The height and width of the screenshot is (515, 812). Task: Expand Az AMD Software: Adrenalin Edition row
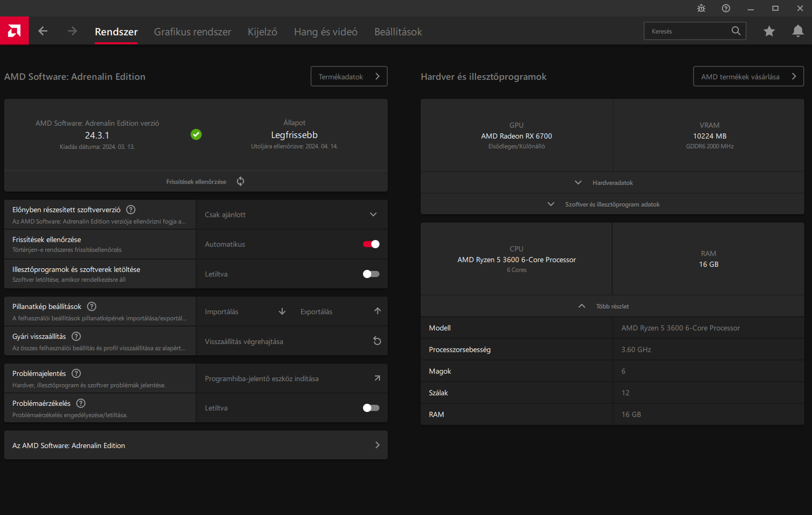point(196,445)
